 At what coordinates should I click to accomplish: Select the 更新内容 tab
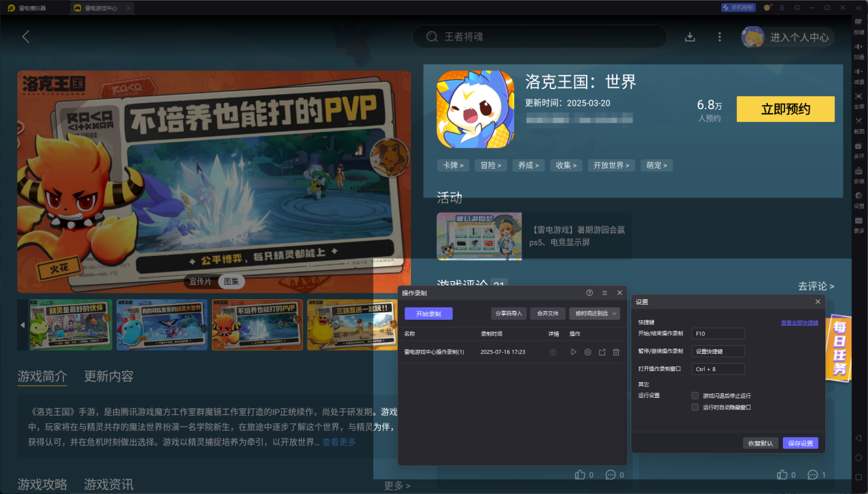point(109,376)
